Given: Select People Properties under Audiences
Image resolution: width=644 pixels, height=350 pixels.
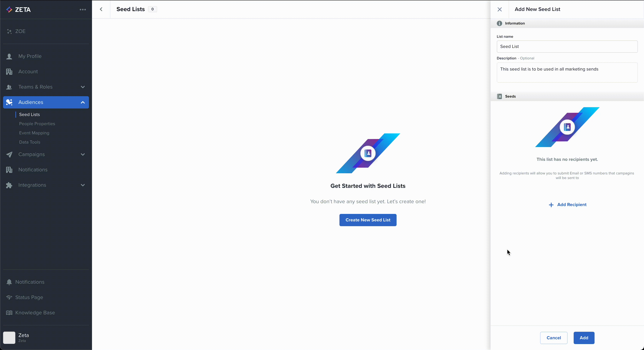Looking at the screenshot, I should (37, 123).
